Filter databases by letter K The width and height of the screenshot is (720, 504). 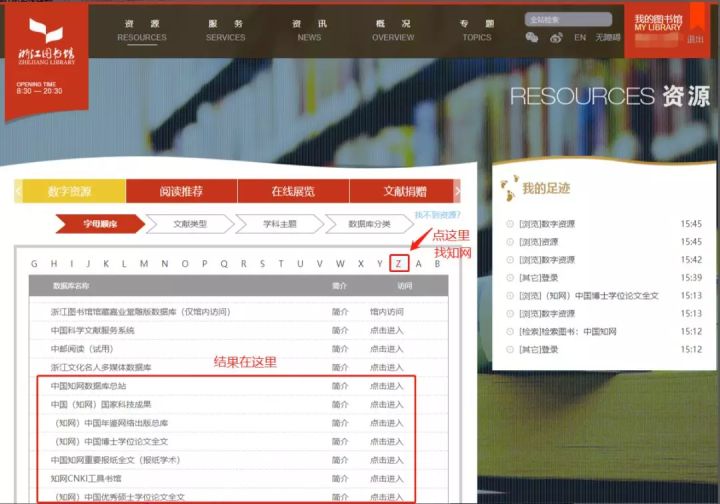tap(106, 264)
